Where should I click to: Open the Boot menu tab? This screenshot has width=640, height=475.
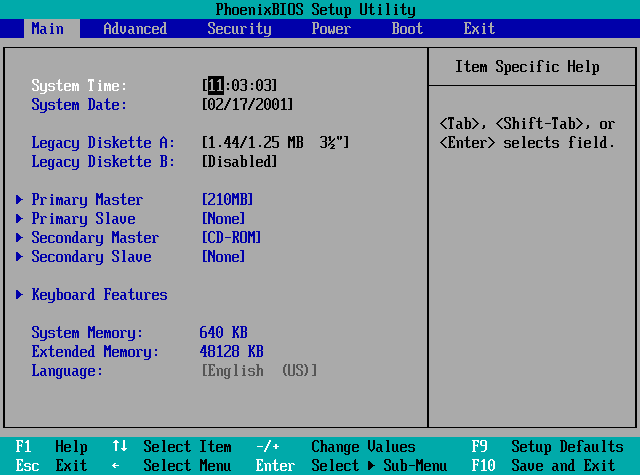(x=407, y=29)
